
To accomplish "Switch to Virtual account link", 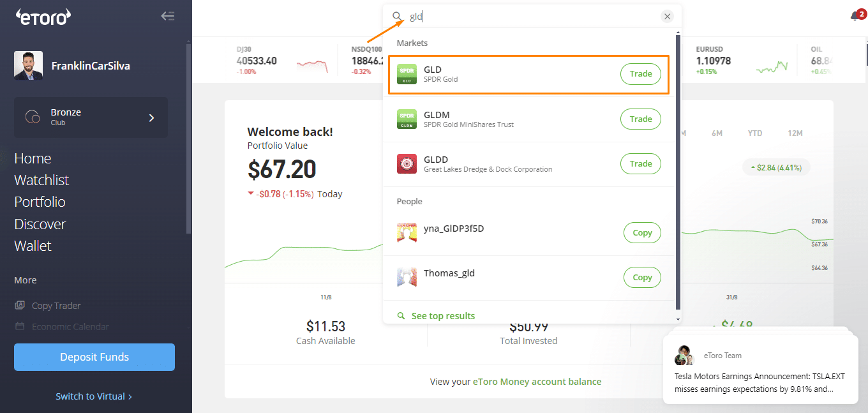I will click(x=94, y=396).
